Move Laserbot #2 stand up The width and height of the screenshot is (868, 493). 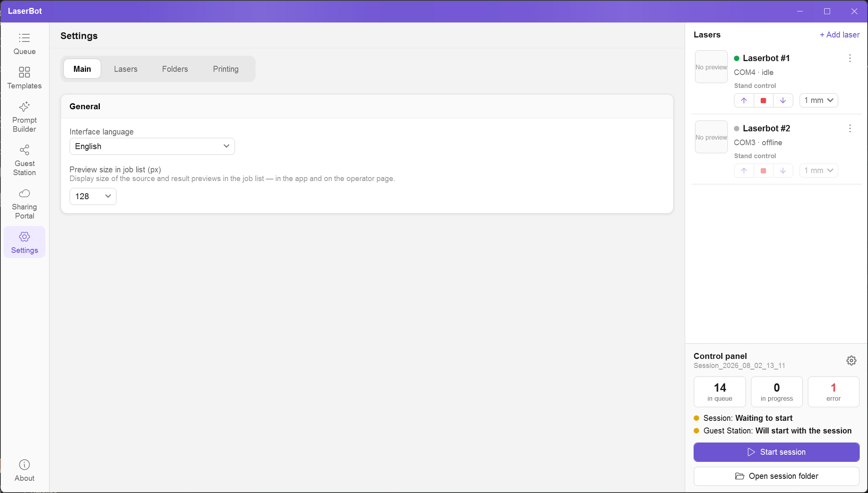point(744,170)
